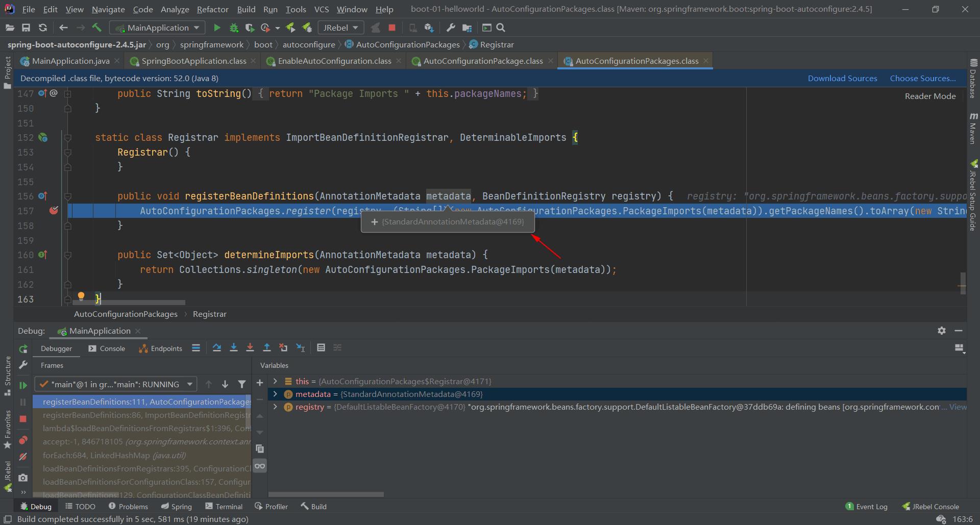
Task: Open the Navigate menu
Action: coord(108,9)
